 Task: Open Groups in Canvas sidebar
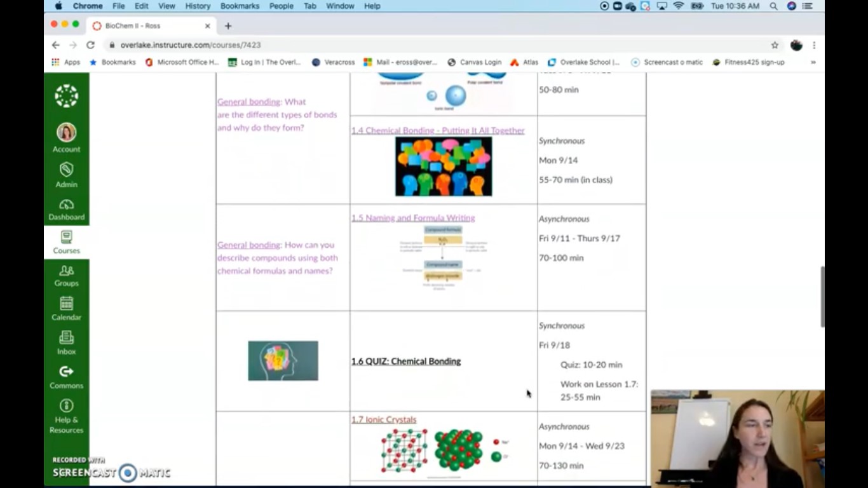[66, 275]
